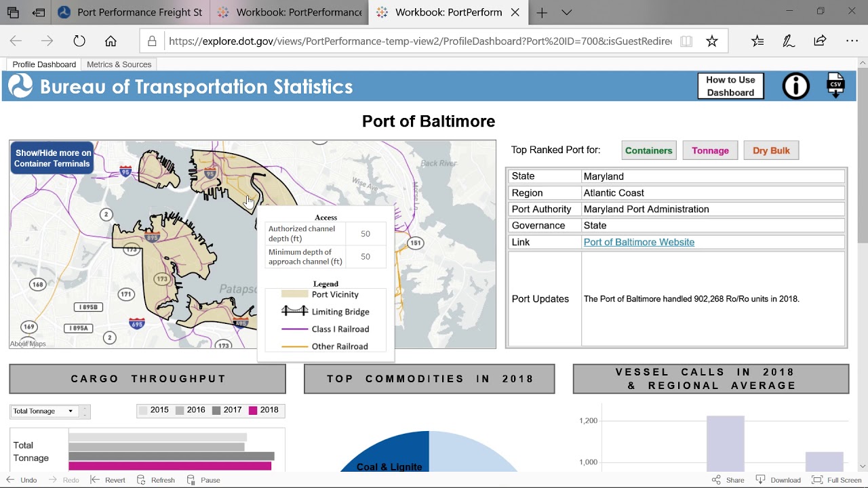The width and height of the screenshot is (868, 488).
Task: Click Vessel Calls in 2018 header
Action: coord(711,379)
